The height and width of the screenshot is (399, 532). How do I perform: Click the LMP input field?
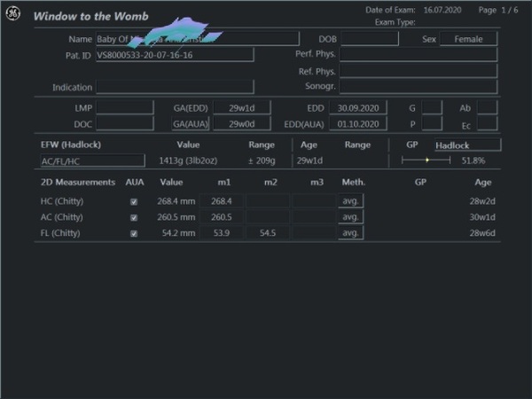125,108
